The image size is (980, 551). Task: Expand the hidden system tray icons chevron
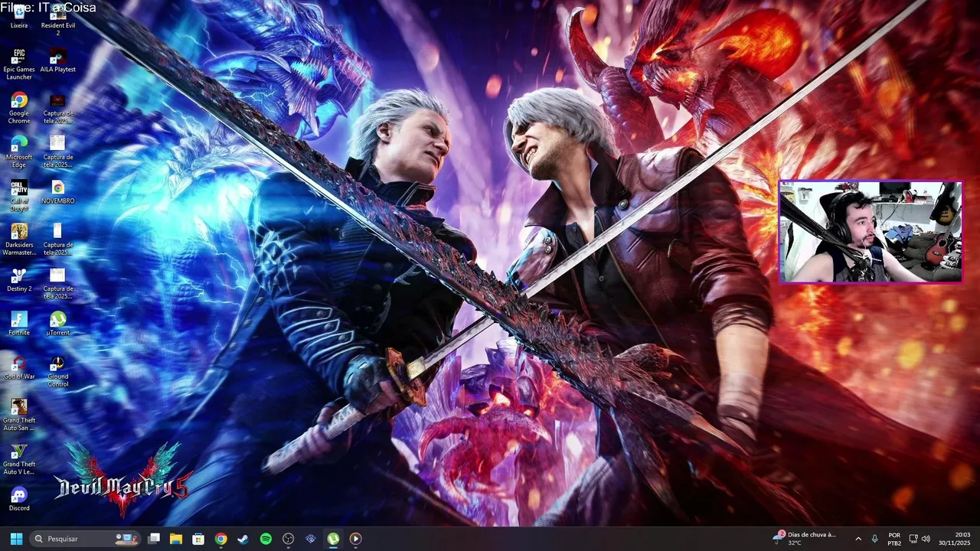(x=858, y=539)
